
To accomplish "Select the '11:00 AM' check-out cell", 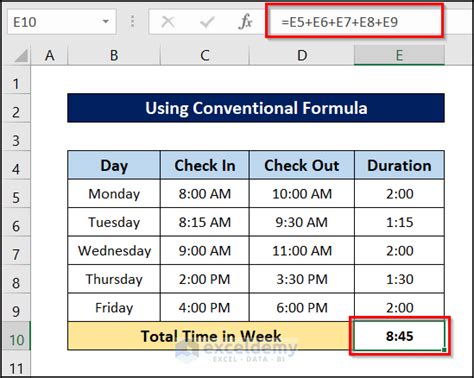I will coord(302,251).
